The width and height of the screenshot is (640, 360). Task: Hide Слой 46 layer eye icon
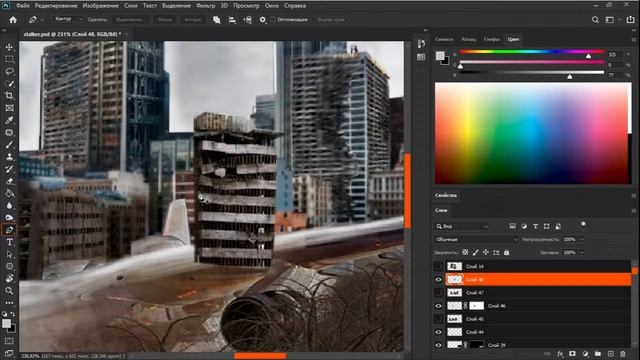click(x=438, y=306)
